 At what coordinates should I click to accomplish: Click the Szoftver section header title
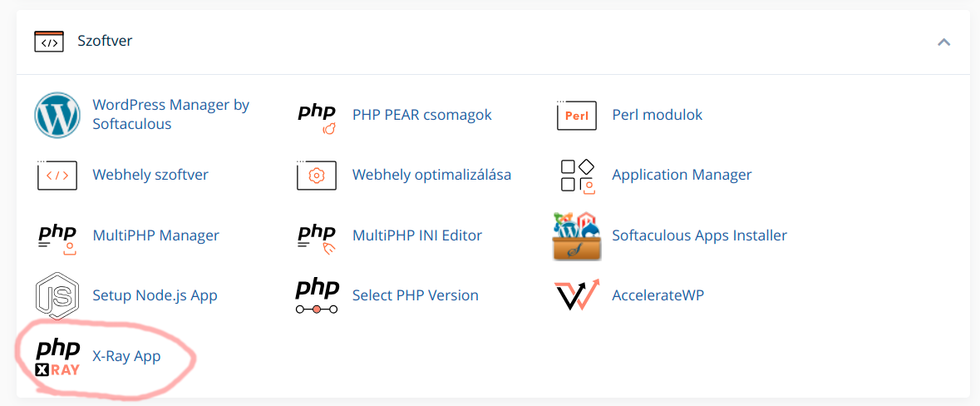(105, 42)
